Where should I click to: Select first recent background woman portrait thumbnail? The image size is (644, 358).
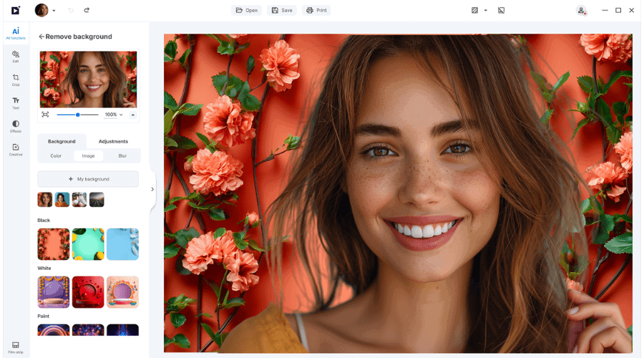tap(45, 200)
